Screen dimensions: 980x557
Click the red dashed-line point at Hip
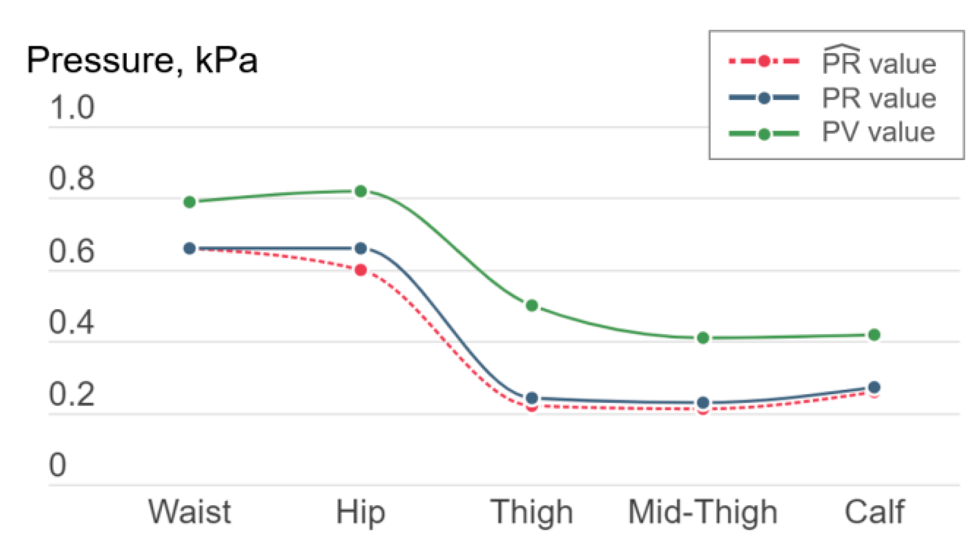tap(361, 270)
